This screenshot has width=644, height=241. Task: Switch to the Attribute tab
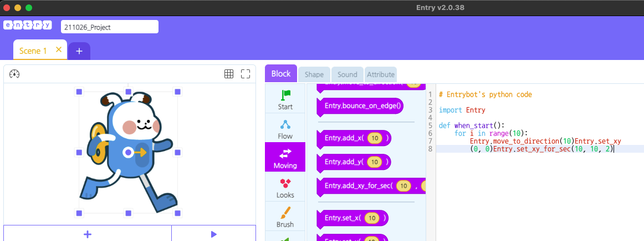coord(381,75)
